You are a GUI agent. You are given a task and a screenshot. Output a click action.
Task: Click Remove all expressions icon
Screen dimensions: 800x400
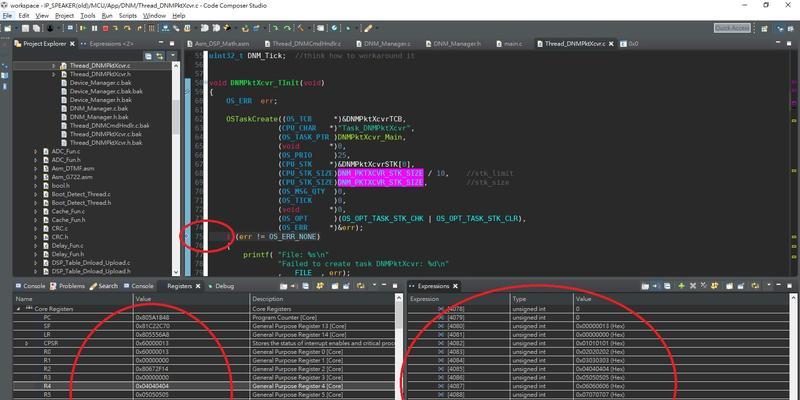(703, 286)
